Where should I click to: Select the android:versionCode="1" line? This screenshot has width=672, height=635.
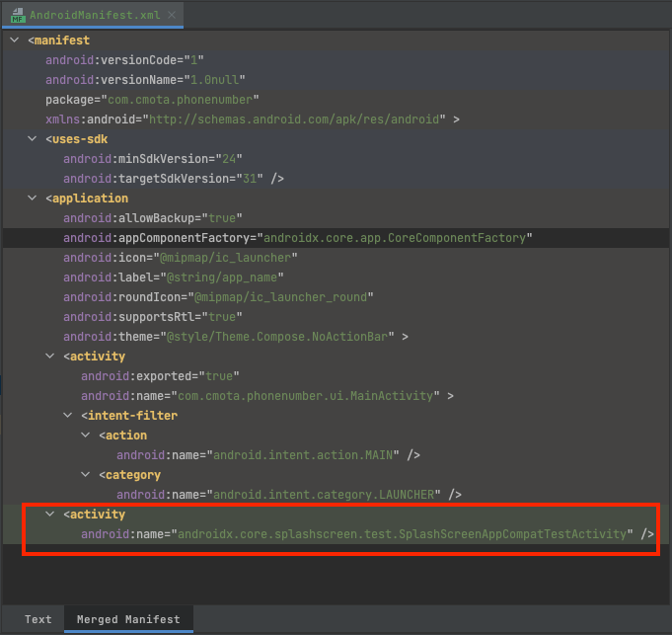click(124, 60)
